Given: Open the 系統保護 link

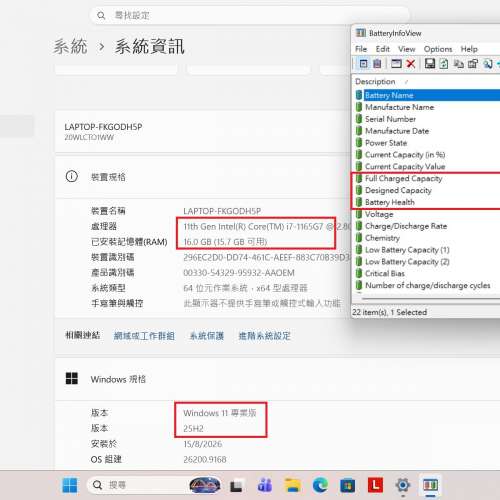Looking at the screenshot, I should pyautogui.click(x=207, y=336).
